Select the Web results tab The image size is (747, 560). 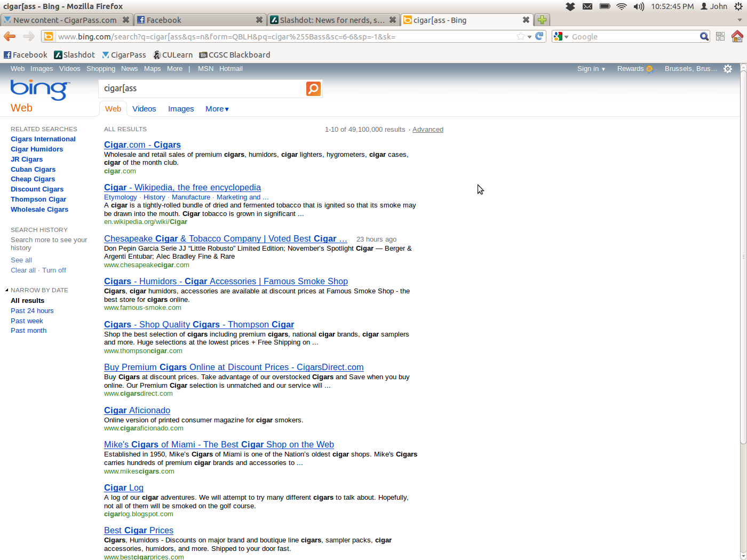pyautogui.click(x=113, y=109)
